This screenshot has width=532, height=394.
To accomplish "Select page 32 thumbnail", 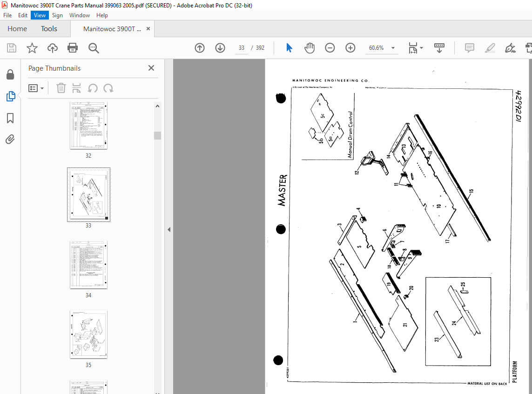I will [x=88, y=126].
